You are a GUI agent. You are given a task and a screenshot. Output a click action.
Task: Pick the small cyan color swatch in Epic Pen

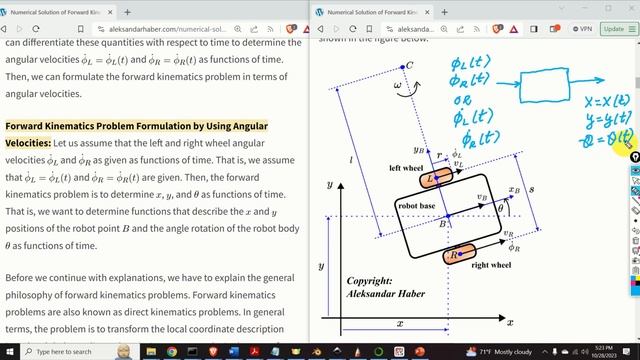633,278
